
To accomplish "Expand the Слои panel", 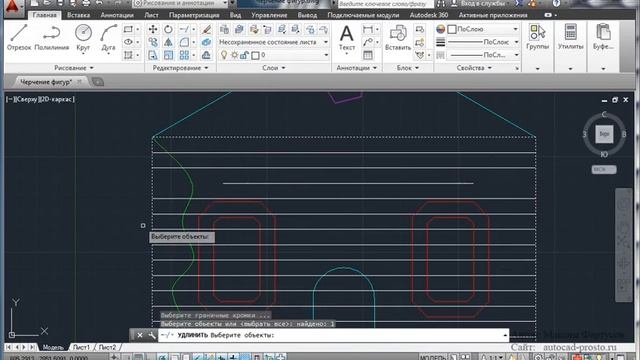I will (x=273, y=68).
